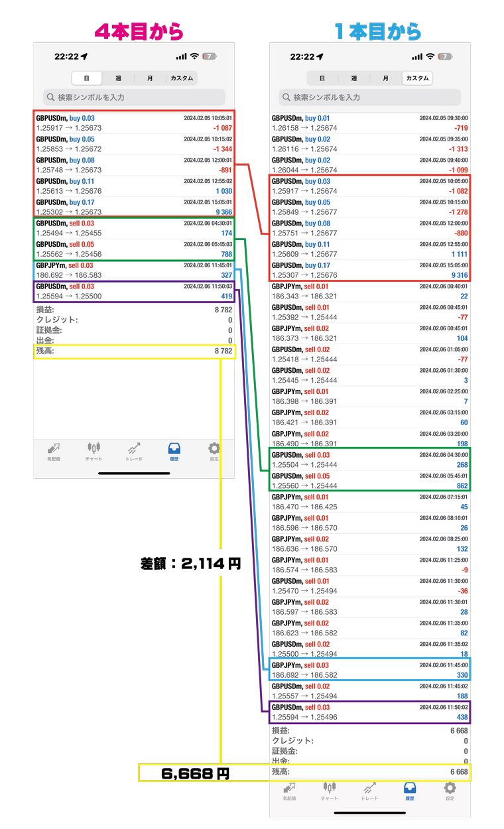The image size is (504, 829).
Task: Click symbol search field in left phone
Action: click(134, 97)
